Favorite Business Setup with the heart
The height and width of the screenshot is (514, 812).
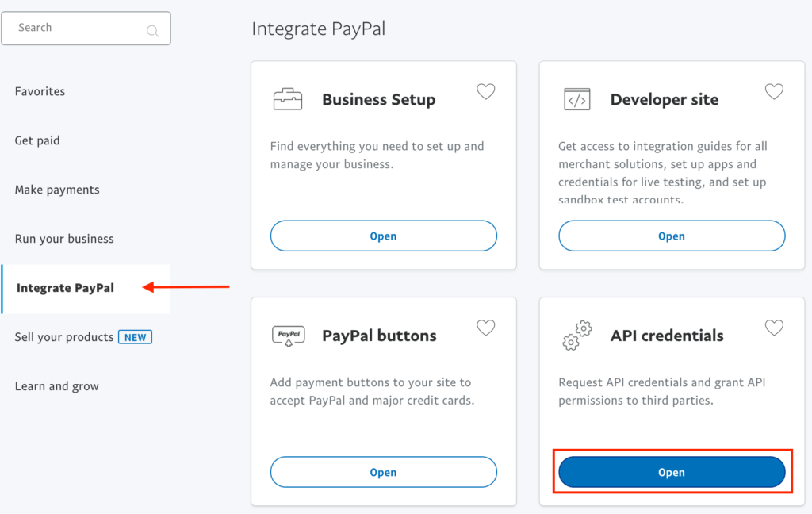(486, 92)
